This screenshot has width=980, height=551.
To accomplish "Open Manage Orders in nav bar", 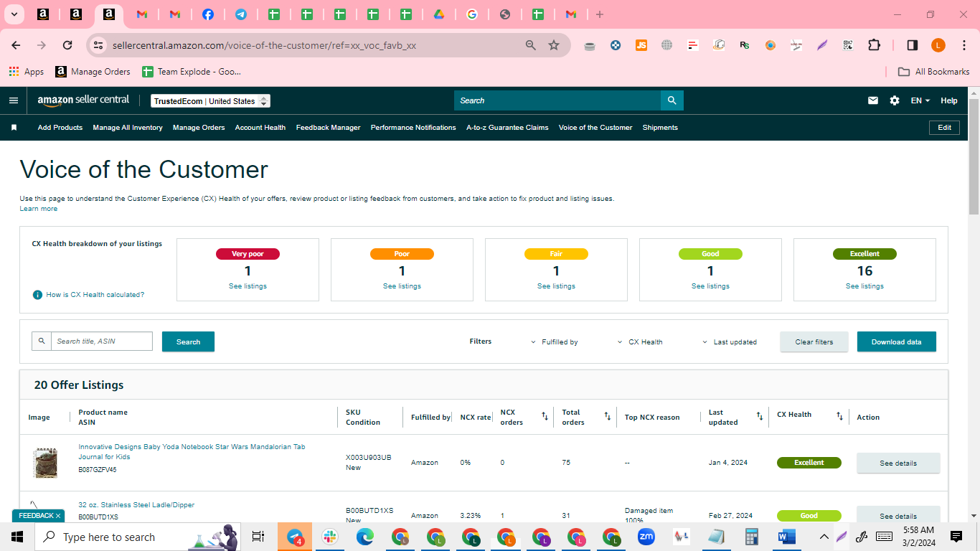I will (199, 128).
